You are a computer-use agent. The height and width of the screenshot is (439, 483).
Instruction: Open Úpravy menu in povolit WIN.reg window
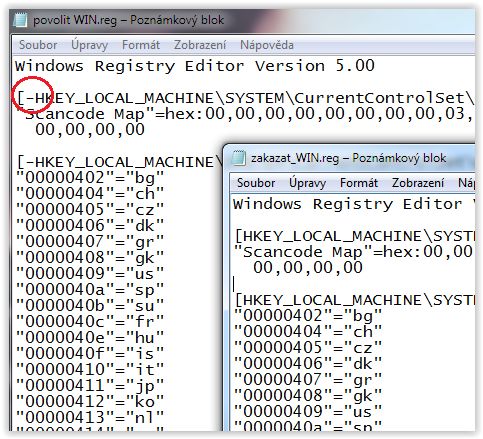(x=89, y=45)
